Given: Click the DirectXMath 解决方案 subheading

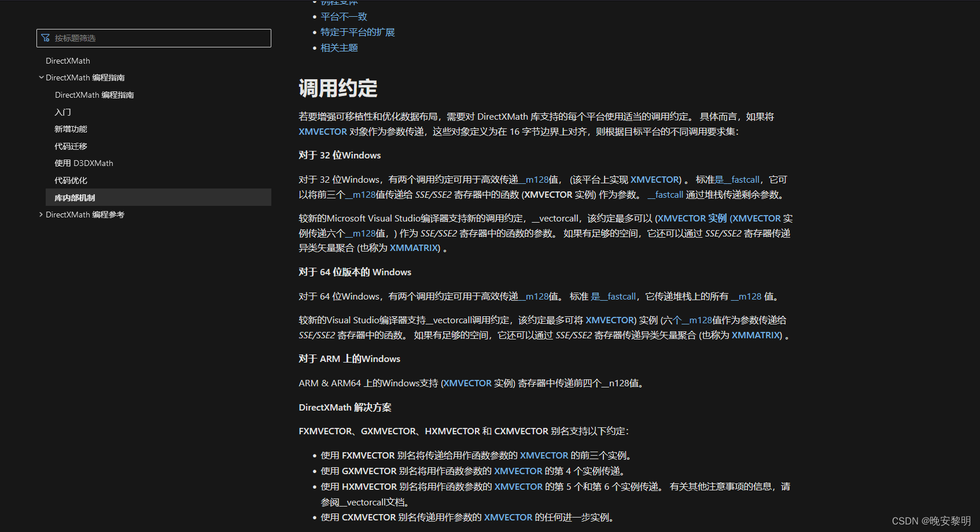Looking at the screenshot, I should [x=345, y=408].
